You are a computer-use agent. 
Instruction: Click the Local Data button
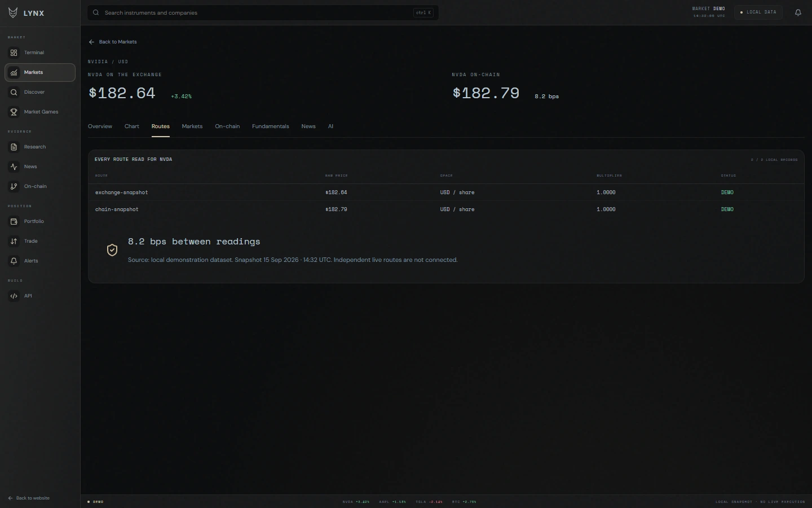[x=758, y=12]
